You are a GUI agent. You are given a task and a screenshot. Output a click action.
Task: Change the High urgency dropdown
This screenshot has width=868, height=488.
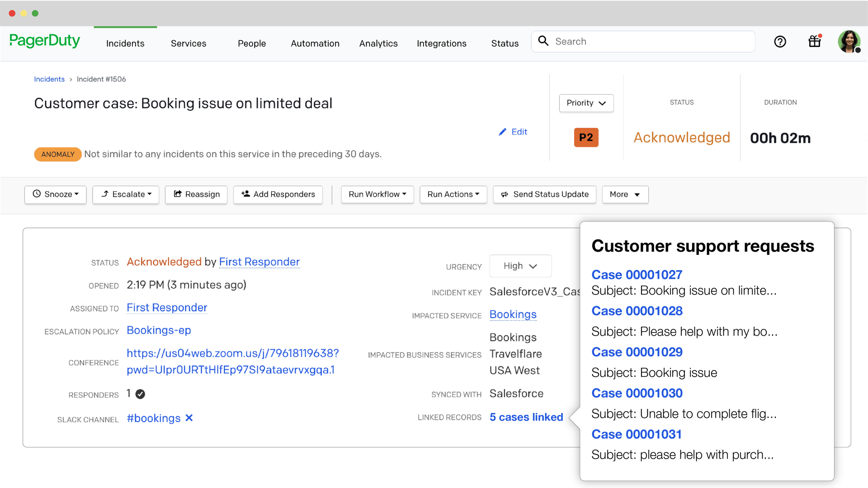pyautogui.click(x=520, y=266)
